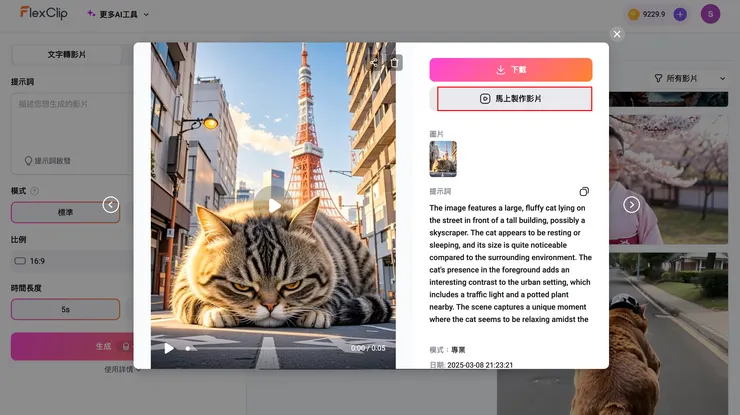Image resolution: width=740 pixels, height=415 pixels.
Task: Delete the video with the trash icon
Action: [395, 63]
